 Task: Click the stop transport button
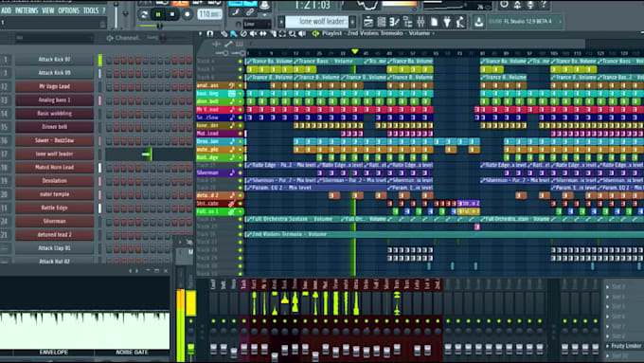click(x=172, y=14)
